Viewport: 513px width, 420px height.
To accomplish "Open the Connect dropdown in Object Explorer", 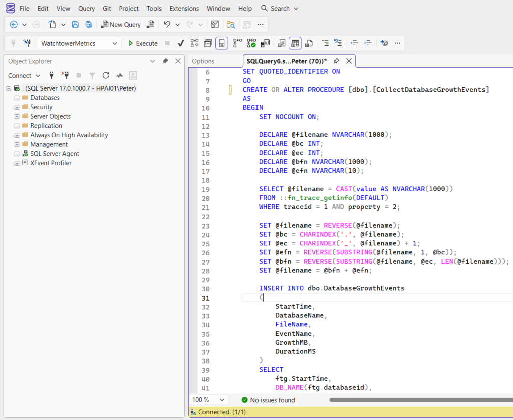I will point(24,75).
